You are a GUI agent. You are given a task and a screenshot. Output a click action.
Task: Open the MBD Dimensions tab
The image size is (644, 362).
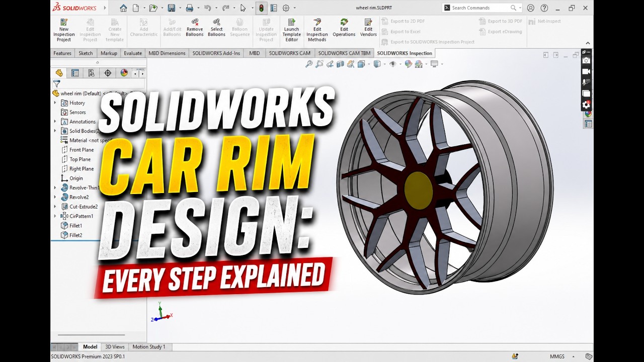pyautogui.click(x=167, y=53)
